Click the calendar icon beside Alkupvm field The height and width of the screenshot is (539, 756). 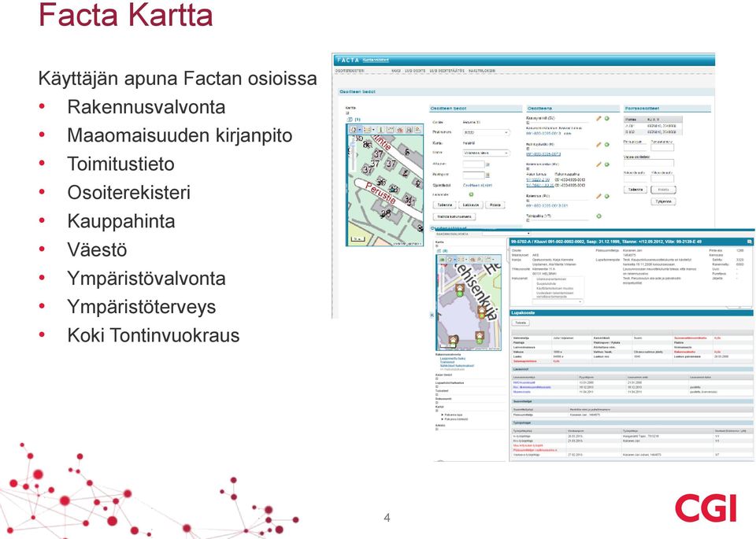tap(487, 164)
